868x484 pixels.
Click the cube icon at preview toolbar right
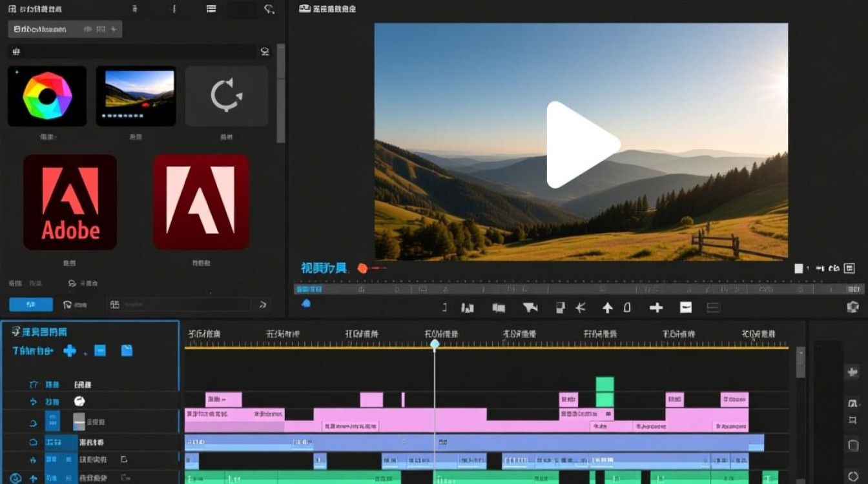tap(852, 307)
